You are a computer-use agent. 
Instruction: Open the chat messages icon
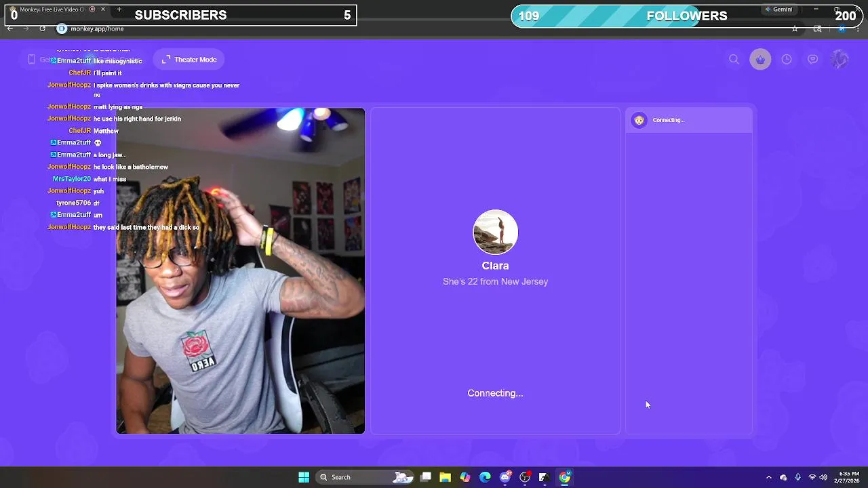pyautogui.click(x=812, y=60)
